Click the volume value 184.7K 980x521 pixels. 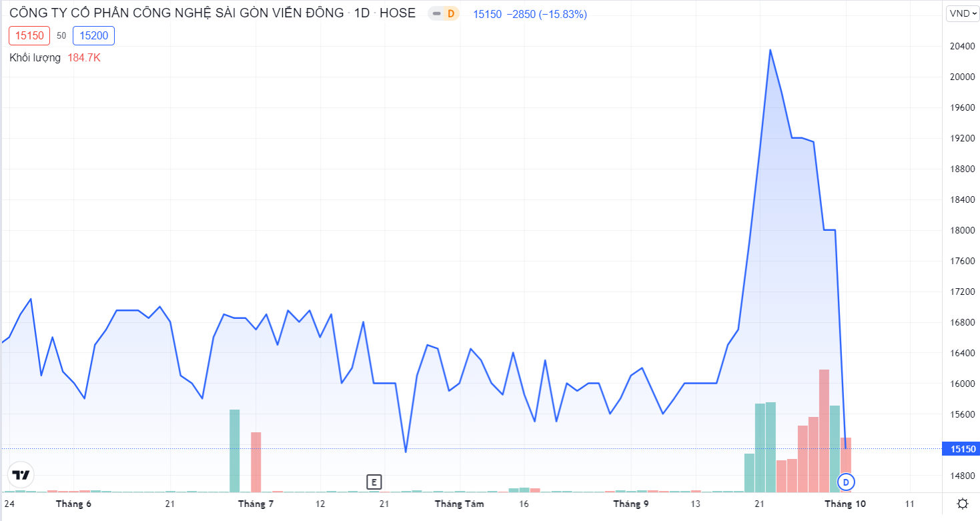click(x=84, y=58)
